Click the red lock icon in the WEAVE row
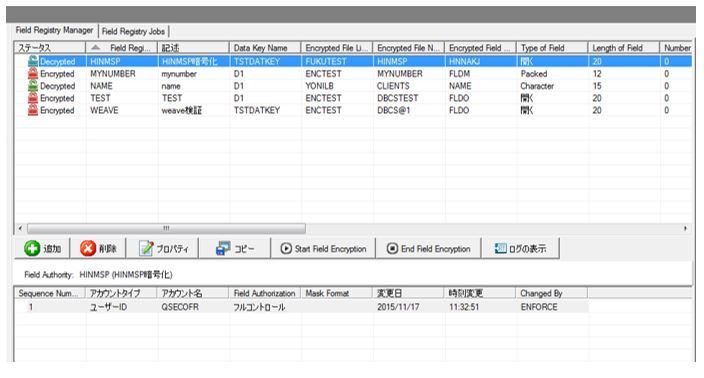The height and width of the screenshot is (378, 704). [x=33, y=110]
